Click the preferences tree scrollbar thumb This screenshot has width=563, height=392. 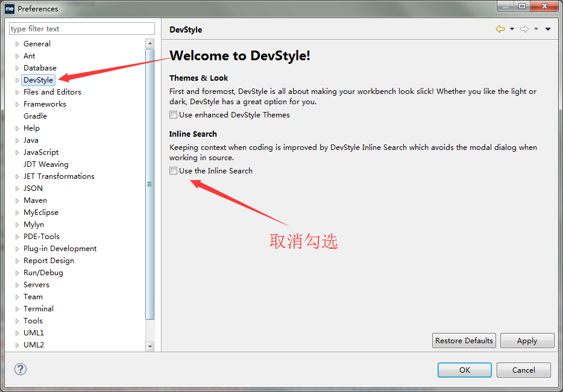pos(149,184)
